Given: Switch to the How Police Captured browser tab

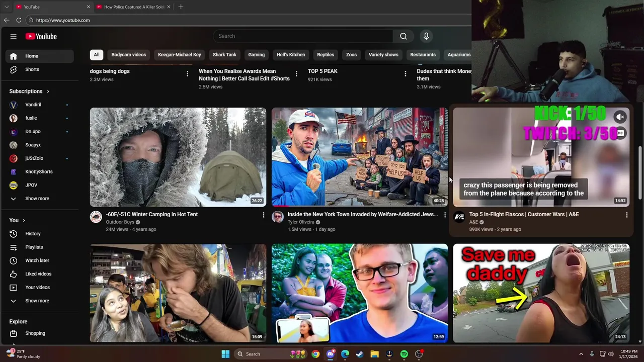Looking at the screenshot, I should [x=134, y=7].
